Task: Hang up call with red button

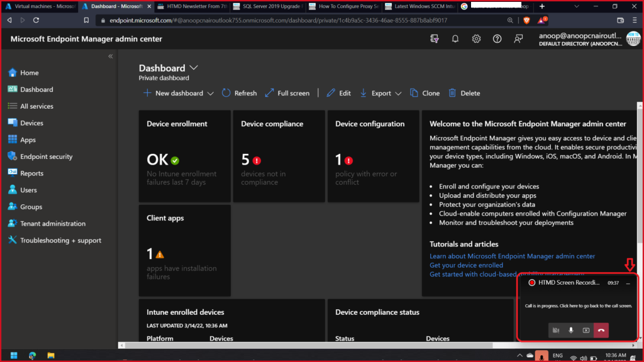Action: click(601, 330)
